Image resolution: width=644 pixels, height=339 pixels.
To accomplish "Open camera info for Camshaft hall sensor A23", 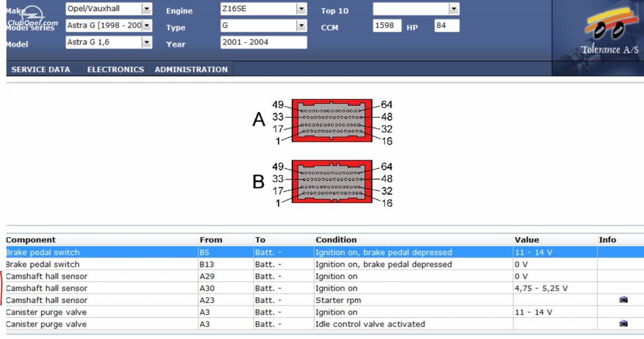I will click(623, 300).
